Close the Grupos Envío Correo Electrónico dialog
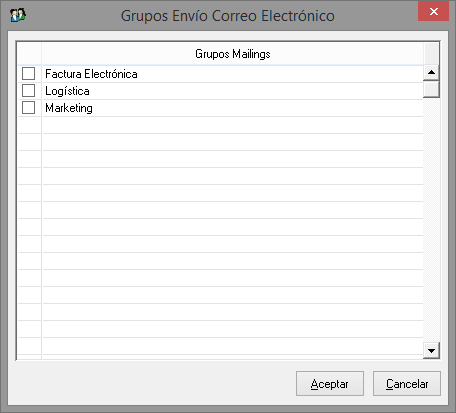 tap(433, 12)
